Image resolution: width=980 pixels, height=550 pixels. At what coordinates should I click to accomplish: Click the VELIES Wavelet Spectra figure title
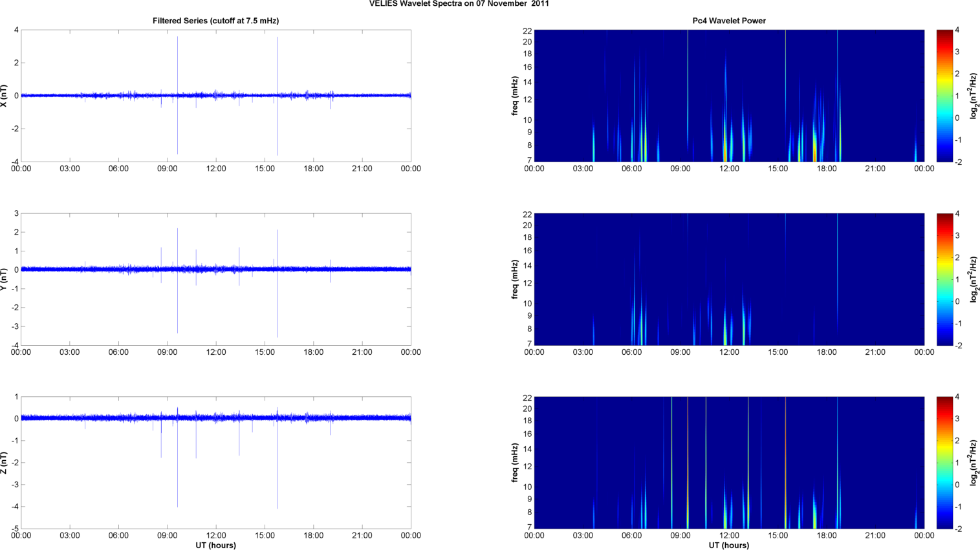click(x=459, y=4)
